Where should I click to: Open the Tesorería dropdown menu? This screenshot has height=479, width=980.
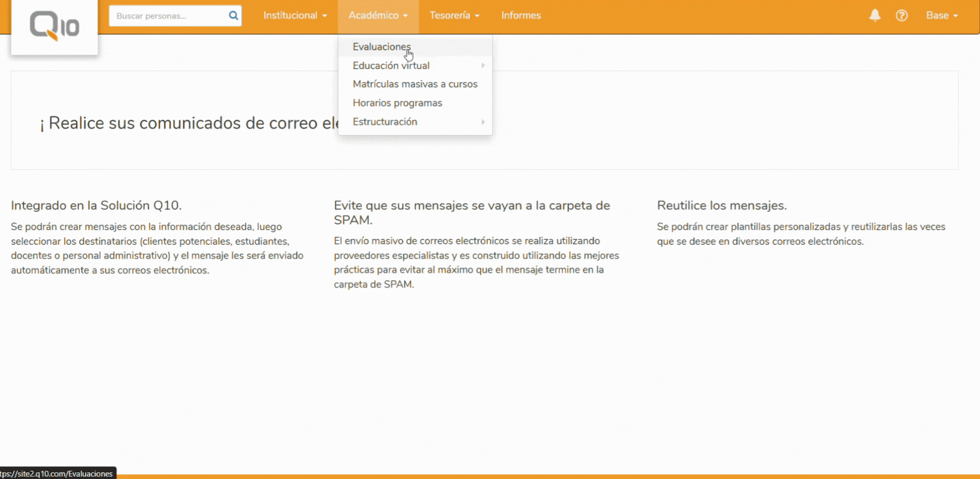pos(454,15)
